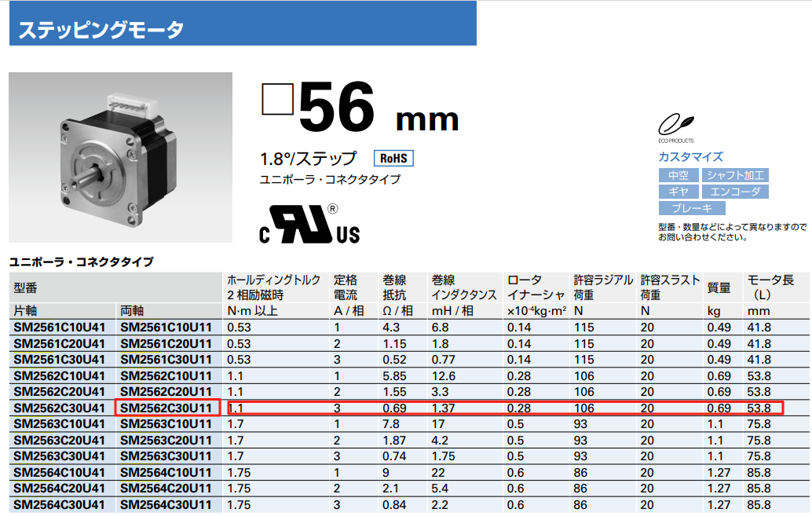Screen dimensions: 812x516
Task: Click the stepping motor product photo
Action: (x=120, y=157)
